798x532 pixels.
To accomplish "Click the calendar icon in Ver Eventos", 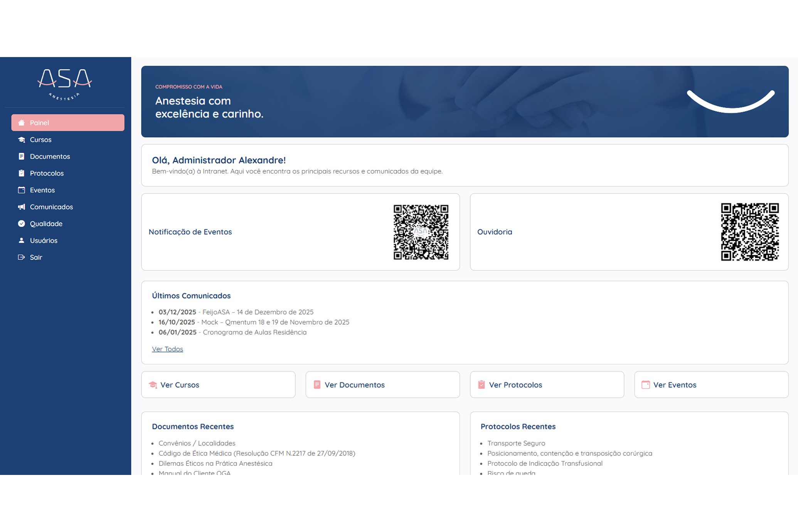I will tap(646, 385).
